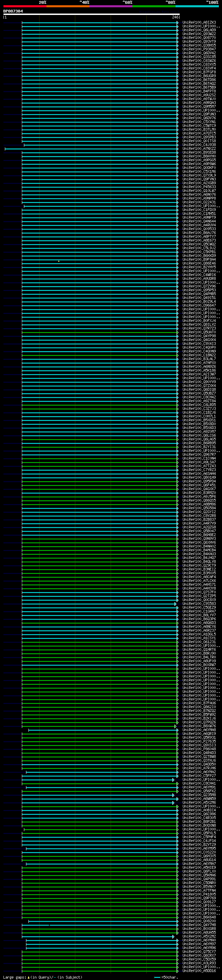
Task: Open the hit UniRef100_Q93W22
Action: (x=199, y=34)
